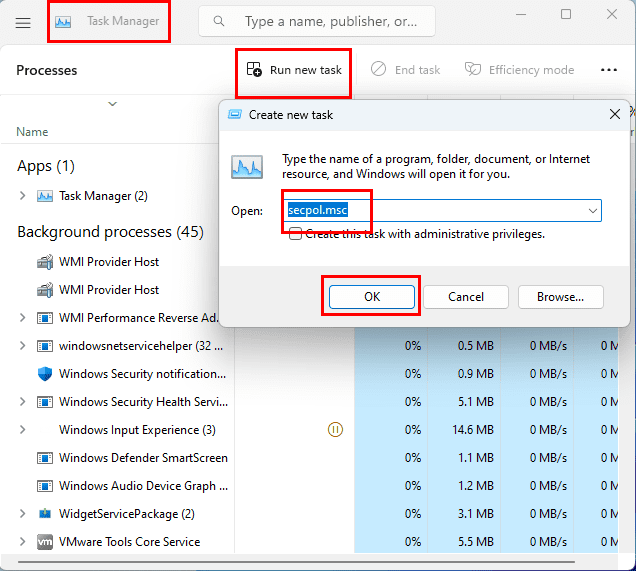This screenshot has width=636, height=571.
Task: Click OK in Create new task dialog
Action: click(x=372, y=297)
